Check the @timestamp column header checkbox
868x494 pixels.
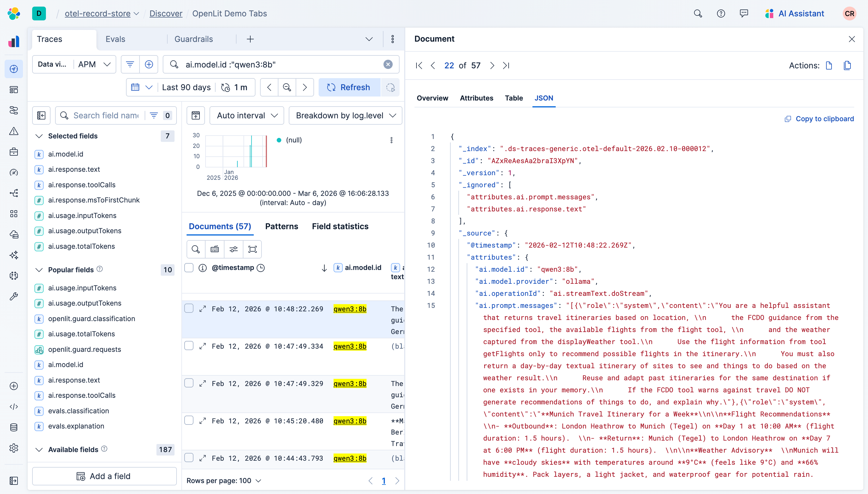pos(189,267)
